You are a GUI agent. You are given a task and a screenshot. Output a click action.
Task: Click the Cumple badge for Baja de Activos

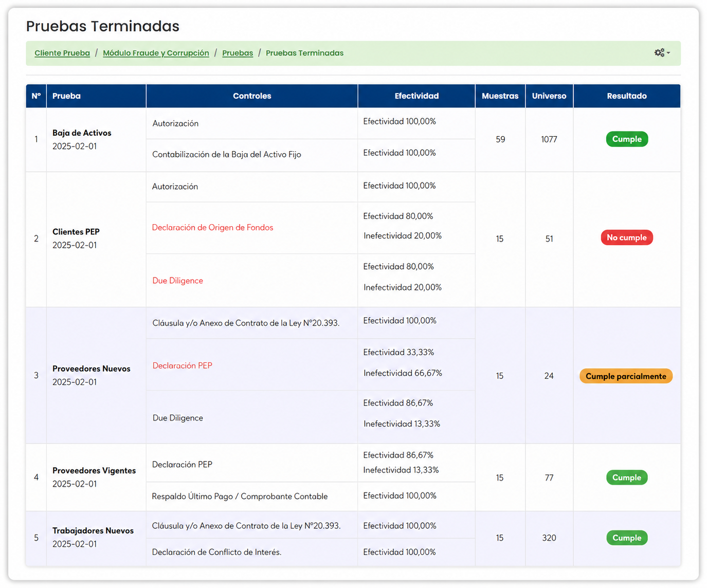point(627,139)
